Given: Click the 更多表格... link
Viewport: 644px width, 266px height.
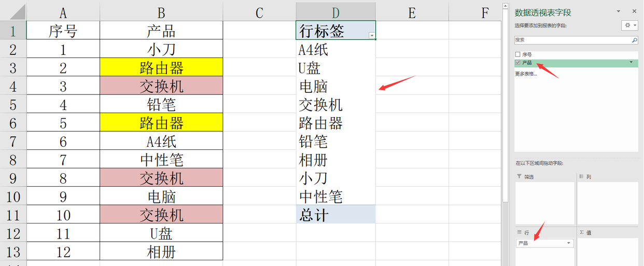Looking at the screenshot, I should pyautogui.click(x=526, y=73).
